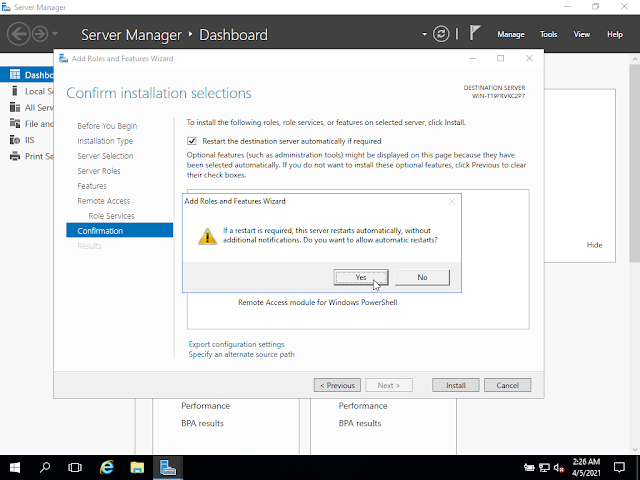
Task: Click the Server Manager refresh icon
Action: click(x=441, y=34)
